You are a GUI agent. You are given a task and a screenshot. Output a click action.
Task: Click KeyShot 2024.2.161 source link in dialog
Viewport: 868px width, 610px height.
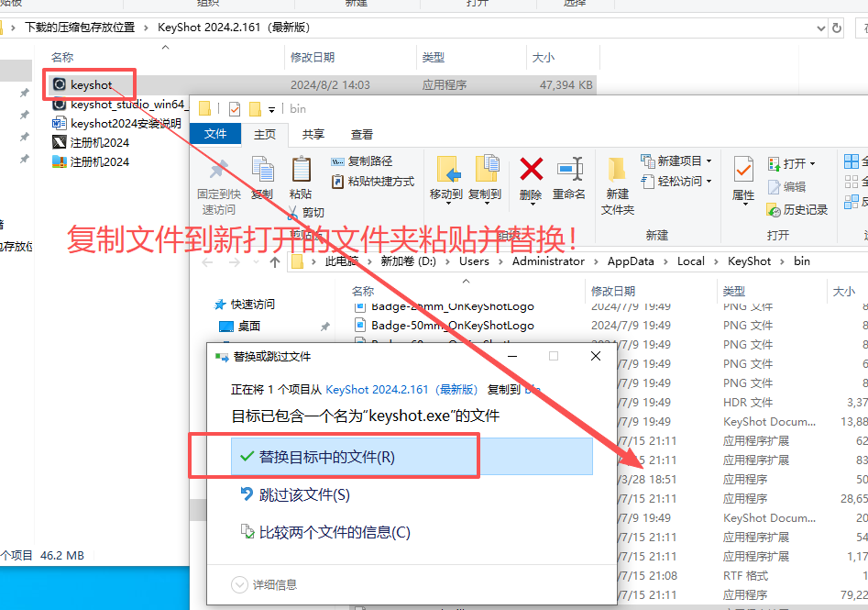[401, 390]
